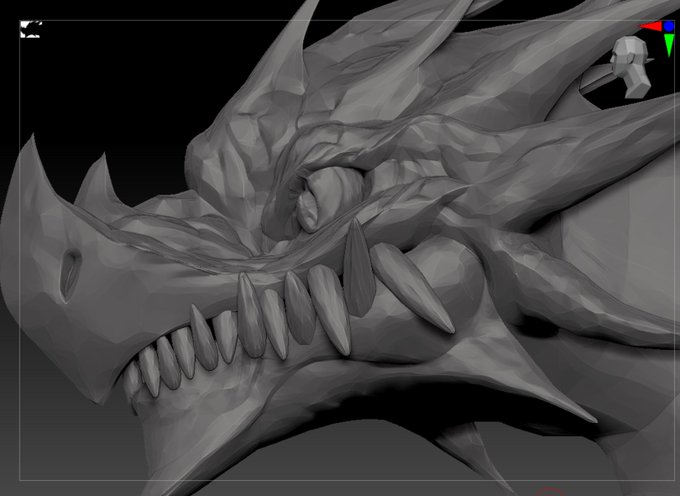Click the blue Z-axis dot
The height and width of the screenshot is (496, 680).
669,26
